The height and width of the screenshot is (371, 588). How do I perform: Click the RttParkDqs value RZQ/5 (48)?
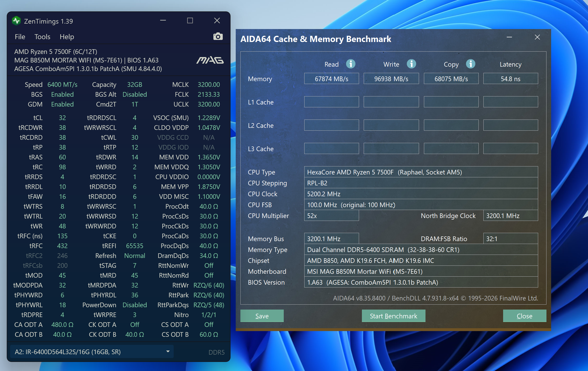pos(209,305)
